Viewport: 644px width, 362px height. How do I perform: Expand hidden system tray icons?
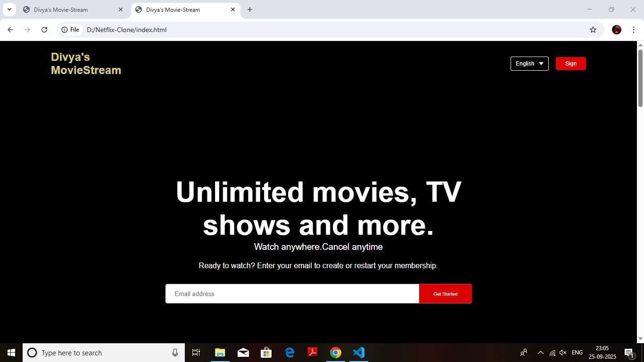point(541,353)
